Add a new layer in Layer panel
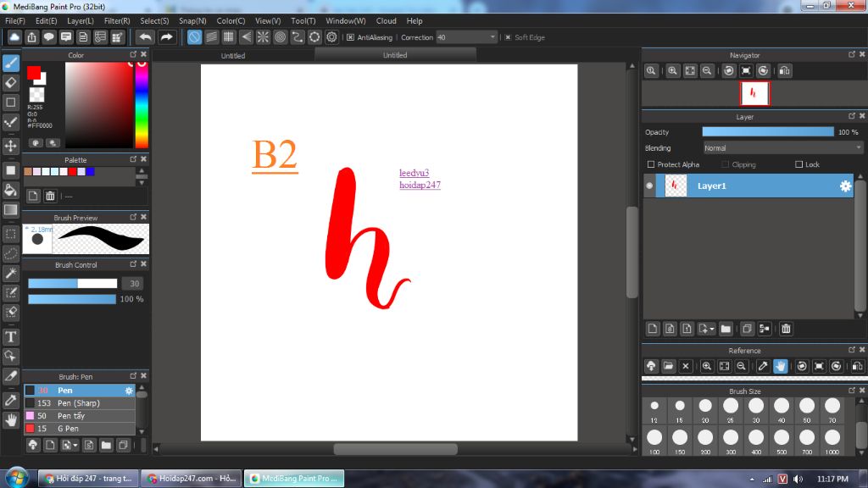 click(653, 329)
